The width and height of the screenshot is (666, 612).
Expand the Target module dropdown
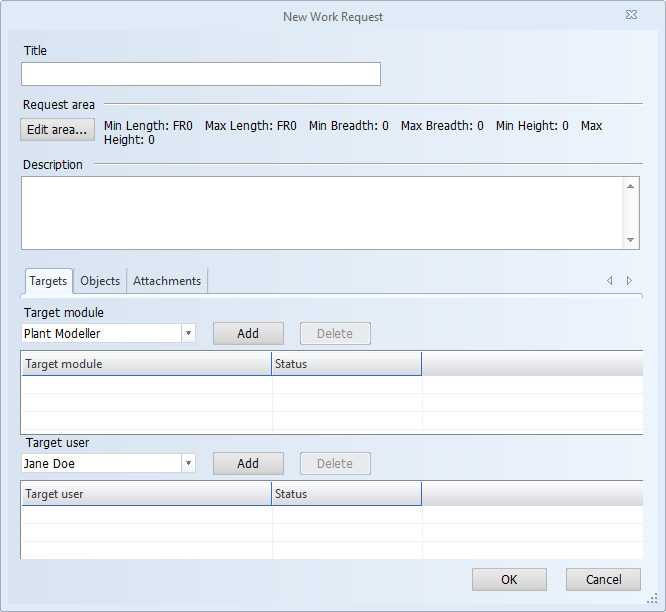pos(188,334)
